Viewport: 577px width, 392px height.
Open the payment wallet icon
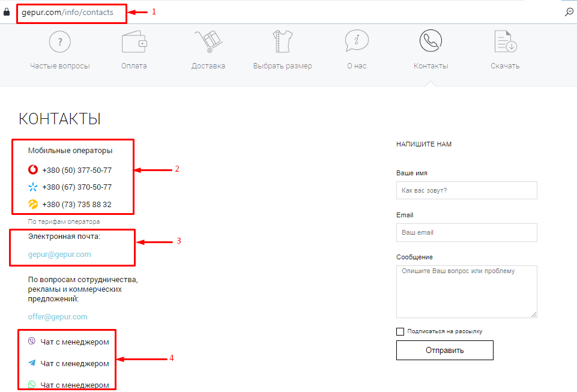pyautogui.click(x=134, y=42)
